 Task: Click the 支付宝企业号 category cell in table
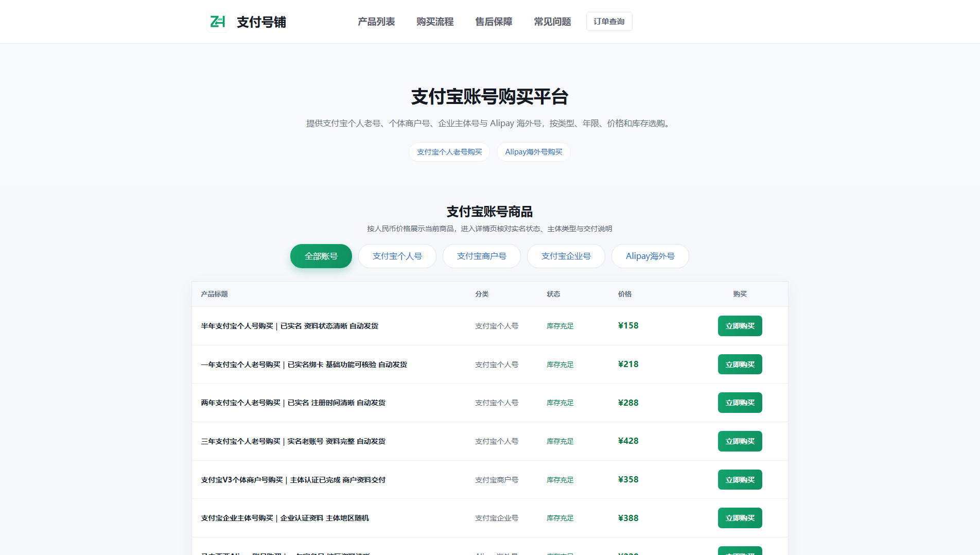497,518
